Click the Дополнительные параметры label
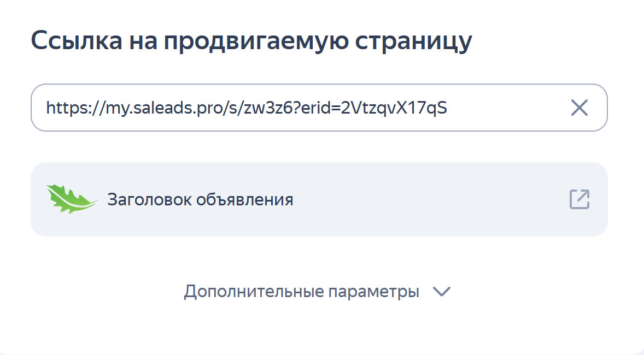The width and height of the screenshot is (644, 355). point(301,292)
